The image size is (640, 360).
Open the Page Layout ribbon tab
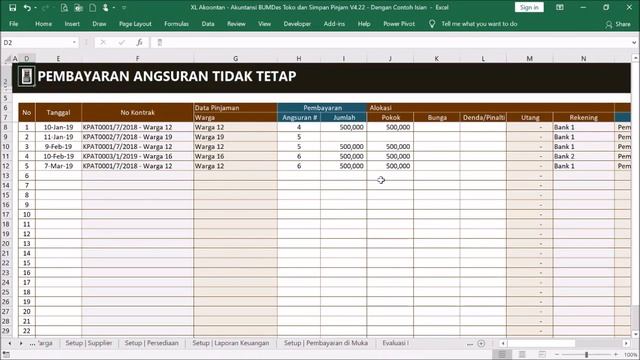135,24
